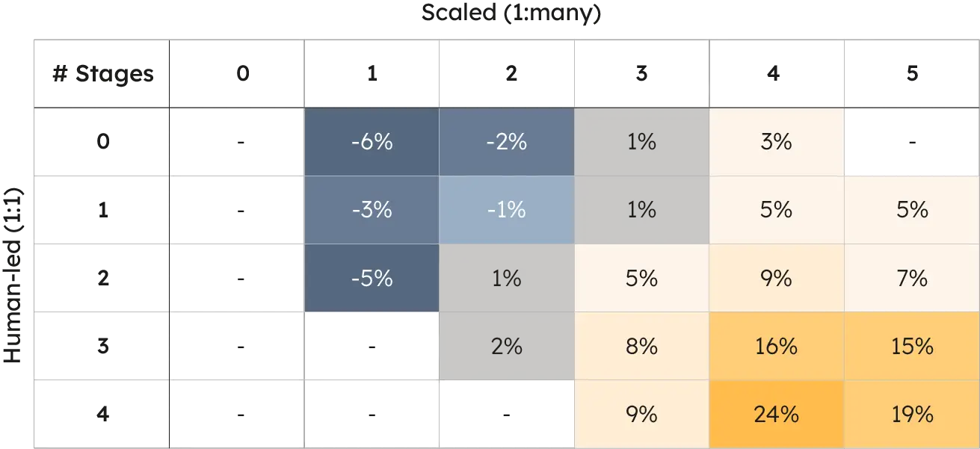Select the 16% orange cell

(777, 346)
